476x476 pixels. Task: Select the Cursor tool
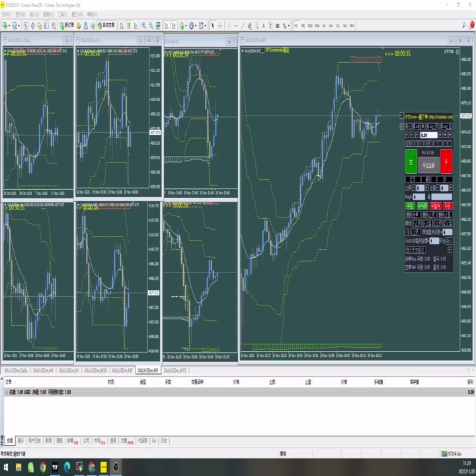point(213,26)
